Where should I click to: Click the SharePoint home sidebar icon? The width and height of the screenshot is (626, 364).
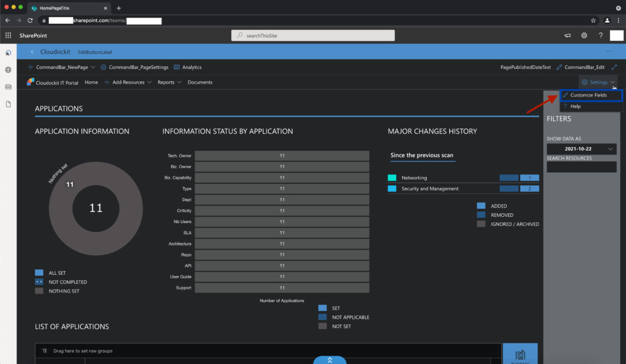click(x=9, y=53)
